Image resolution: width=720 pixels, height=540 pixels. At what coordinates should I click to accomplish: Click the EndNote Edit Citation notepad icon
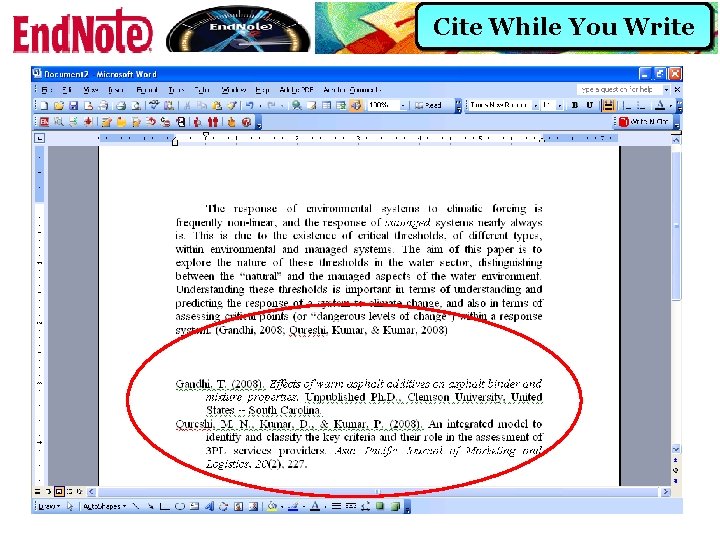click(x=107, y=122)
